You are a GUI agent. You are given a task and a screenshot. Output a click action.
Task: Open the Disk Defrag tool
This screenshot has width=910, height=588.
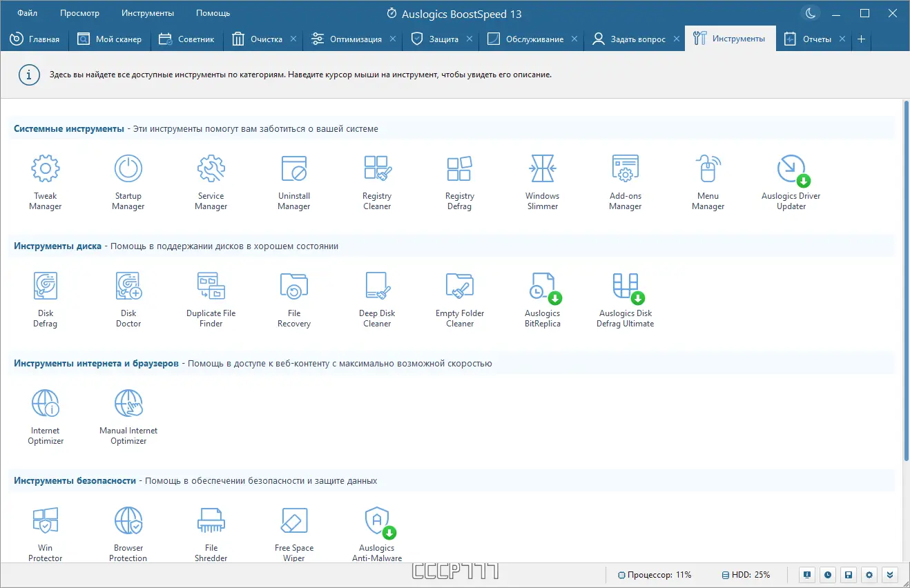[x=46, y=300]
